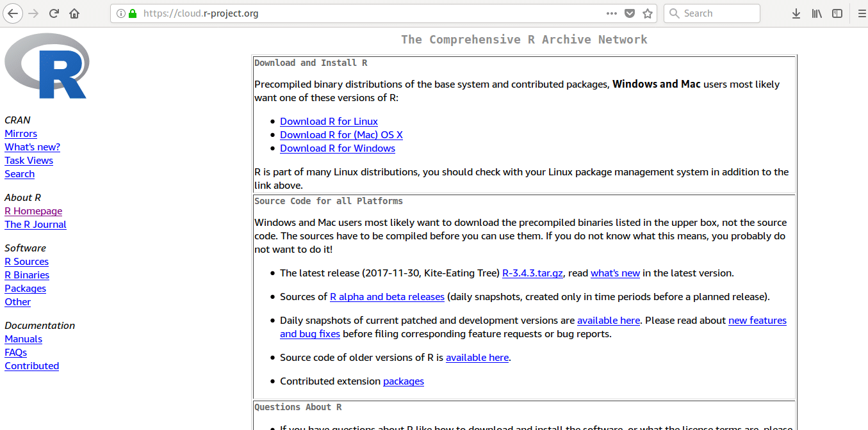868x430 pixels.
Task: Bookmark this page with the star icon
Action: 648,13
